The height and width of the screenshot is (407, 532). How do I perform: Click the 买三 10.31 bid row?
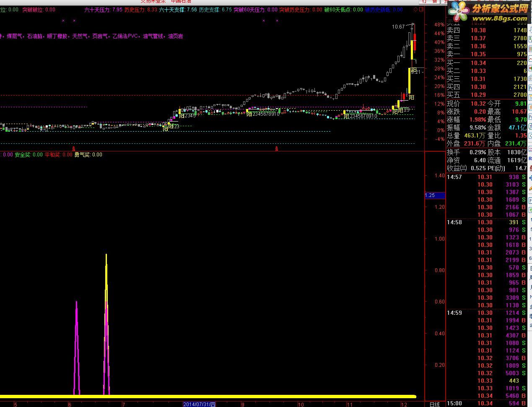(x=487, y=79)
